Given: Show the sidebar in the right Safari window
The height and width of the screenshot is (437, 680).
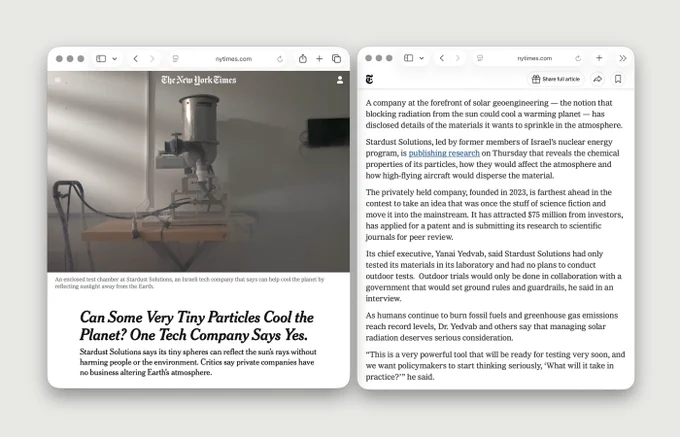Looking at the screenshot, I should 409,58.
